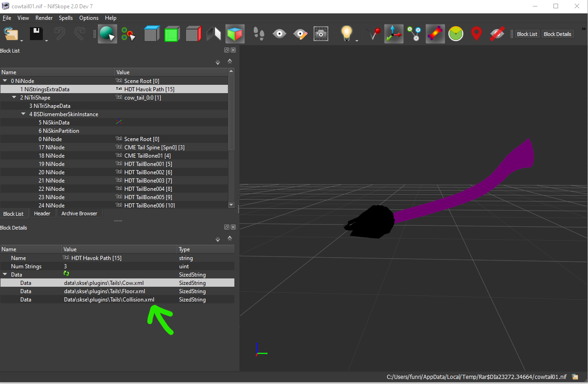This screenshot has width=588, height=384.
Task: Click the Redo arrow icon
Action: [x=79, y=34]
